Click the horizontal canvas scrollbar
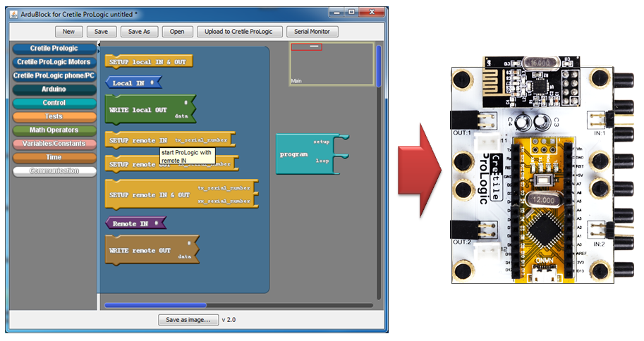This screenshot has height=341, width=644. [155, 305]
